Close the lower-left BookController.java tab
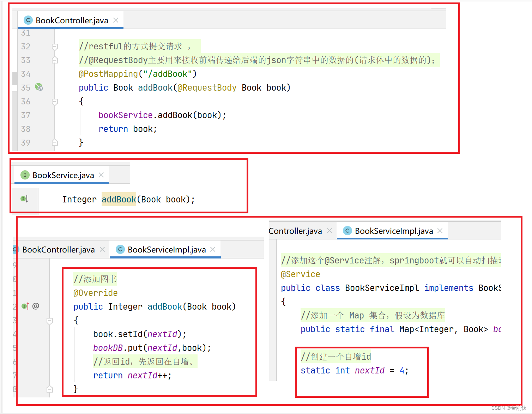 coord(102,249)
